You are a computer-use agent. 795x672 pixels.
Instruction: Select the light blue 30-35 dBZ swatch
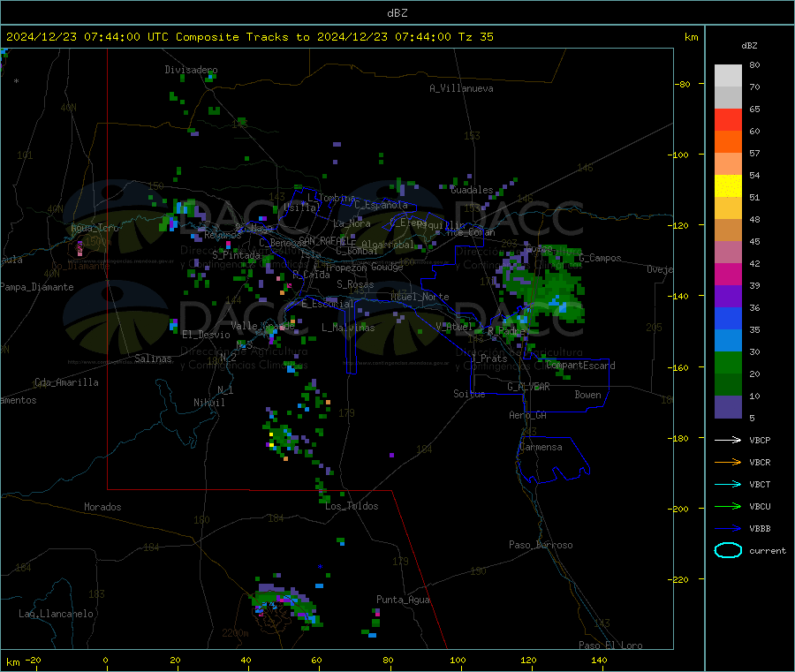[x=728, y=341]
